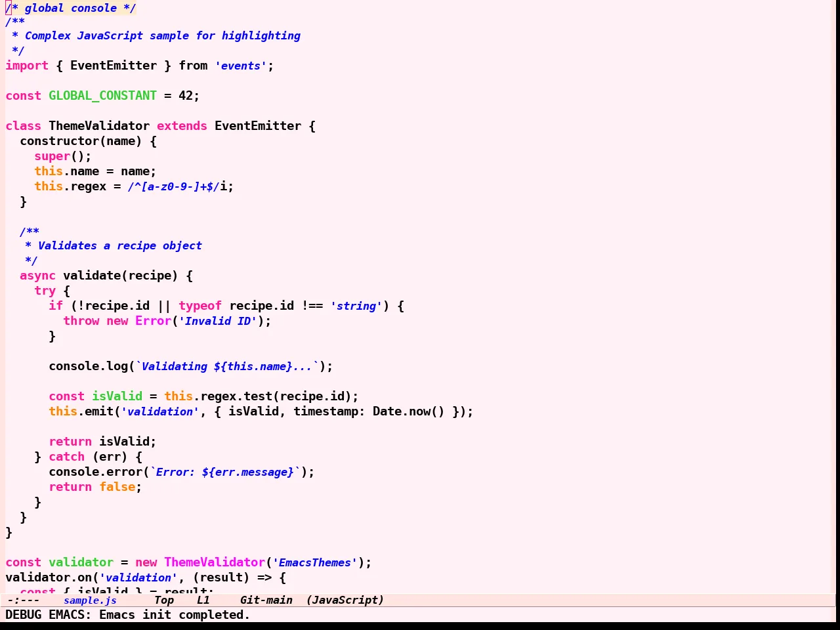Click the 'string' literal
The width and height of the screenshot is (840, 630).
click(x=356, y=306)
